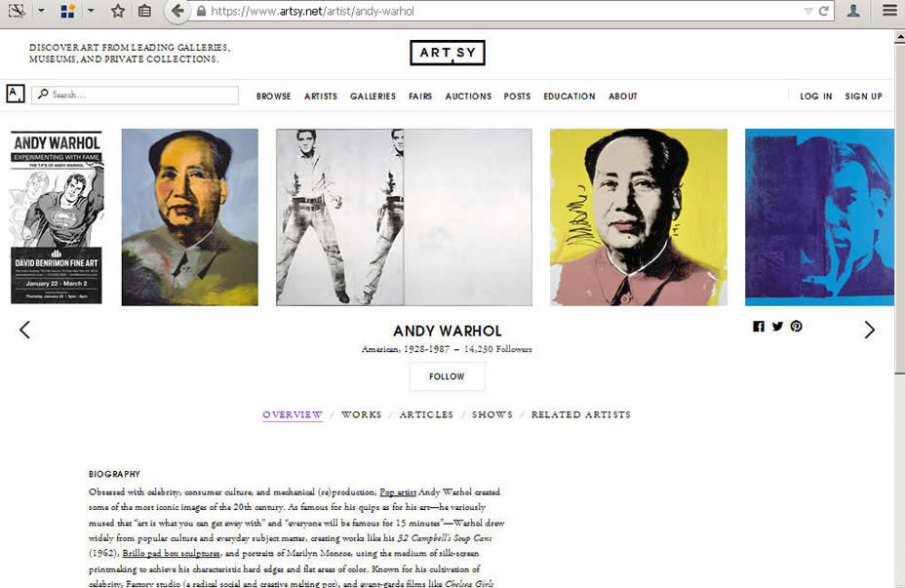Open dropdown arrow beside the colored squares icon
Image resolution: width=905 pixels, height=588 pixels.
coord(91,11)
